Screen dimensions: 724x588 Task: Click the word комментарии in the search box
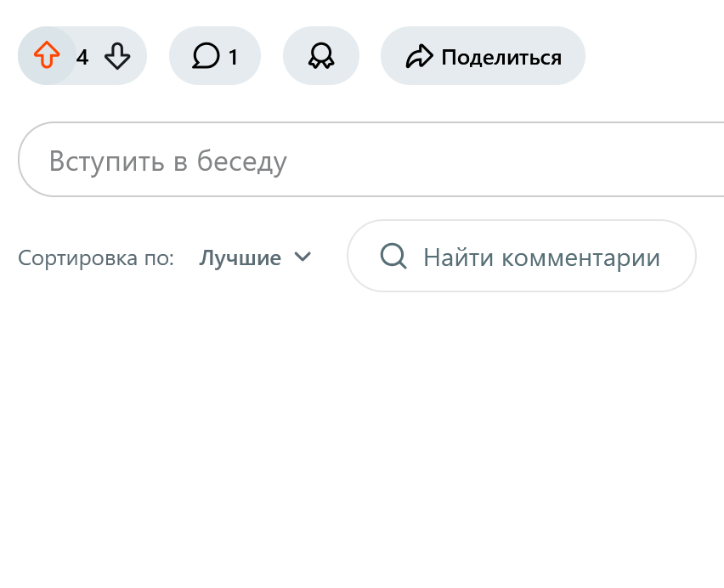(x=581, y=257)
